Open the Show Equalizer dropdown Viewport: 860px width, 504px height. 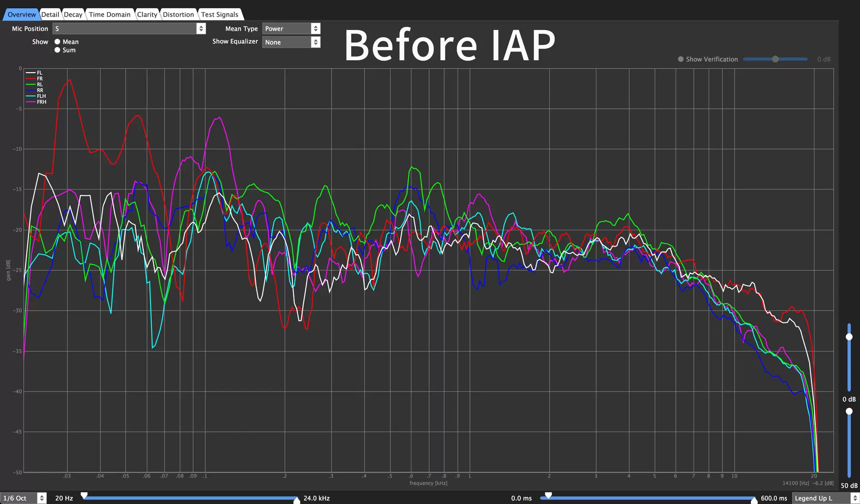point(292,42)
